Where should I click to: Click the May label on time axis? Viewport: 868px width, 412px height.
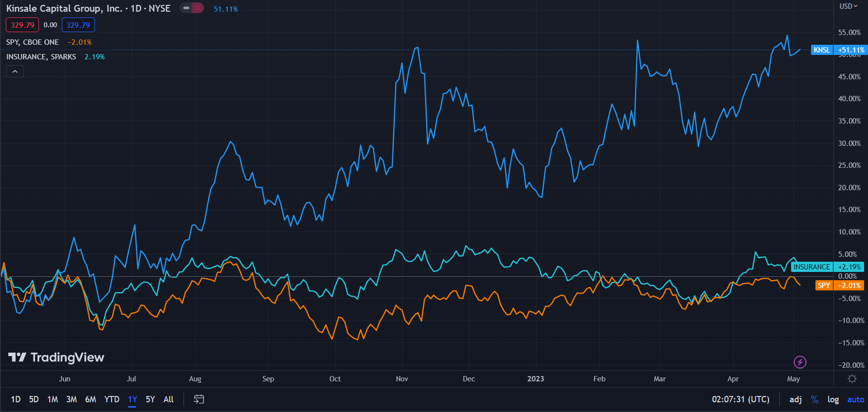pos(794,379)
